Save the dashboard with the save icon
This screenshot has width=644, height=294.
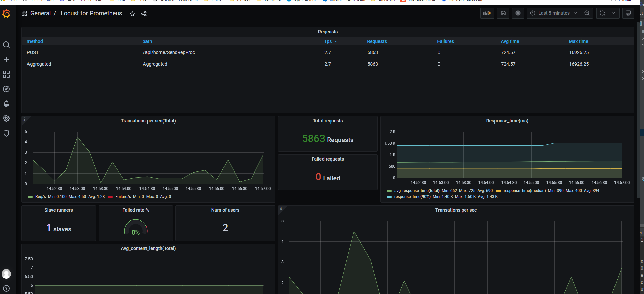503,13
